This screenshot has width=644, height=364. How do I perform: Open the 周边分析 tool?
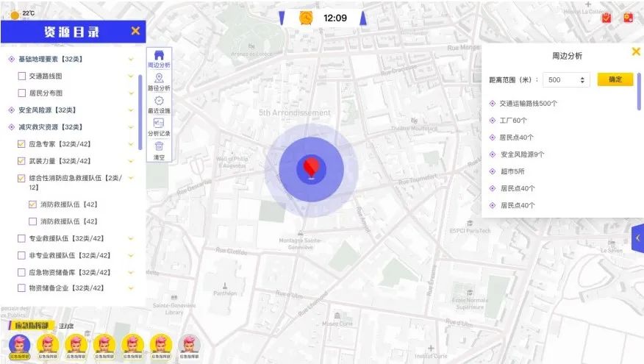[159, 57]
